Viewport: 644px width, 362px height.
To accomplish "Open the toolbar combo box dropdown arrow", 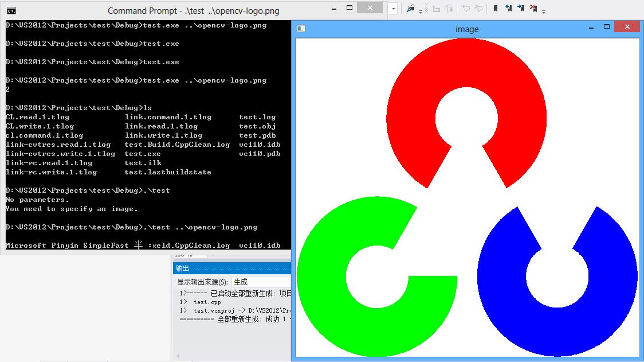I will [x=393, y=9].
